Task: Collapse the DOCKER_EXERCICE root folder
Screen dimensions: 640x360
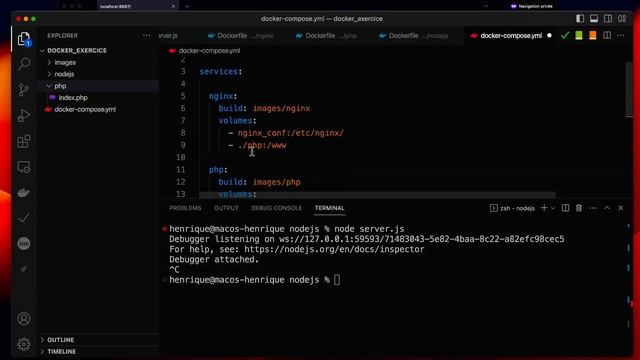Action: [77, 51]
